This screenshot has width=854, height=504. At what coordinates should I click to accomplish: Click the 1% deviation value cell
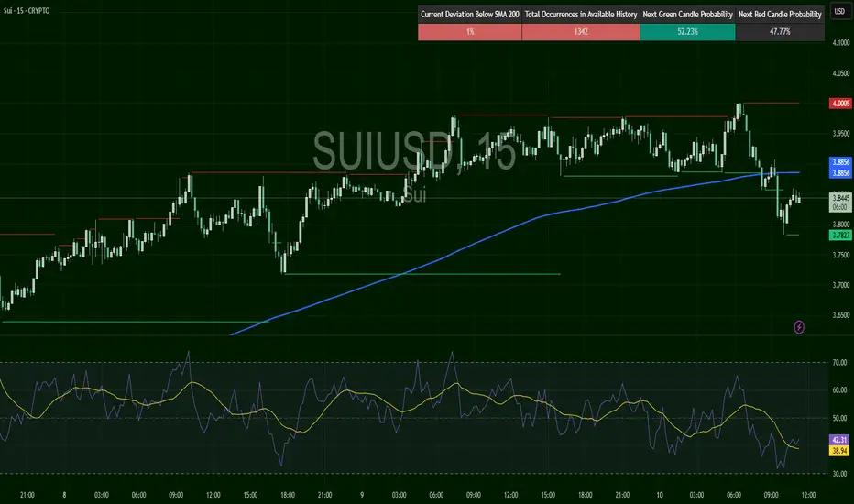(x=470, y=31)
